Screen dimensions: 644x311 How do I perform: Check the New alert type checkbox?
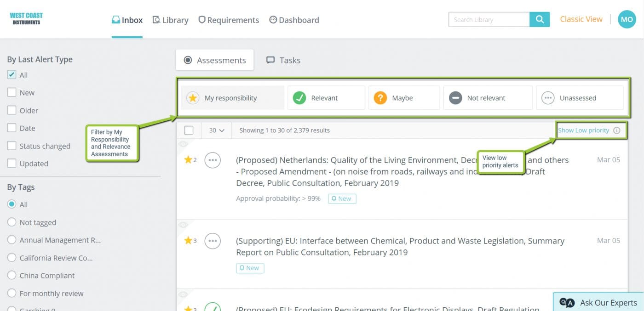pos(12,93)
